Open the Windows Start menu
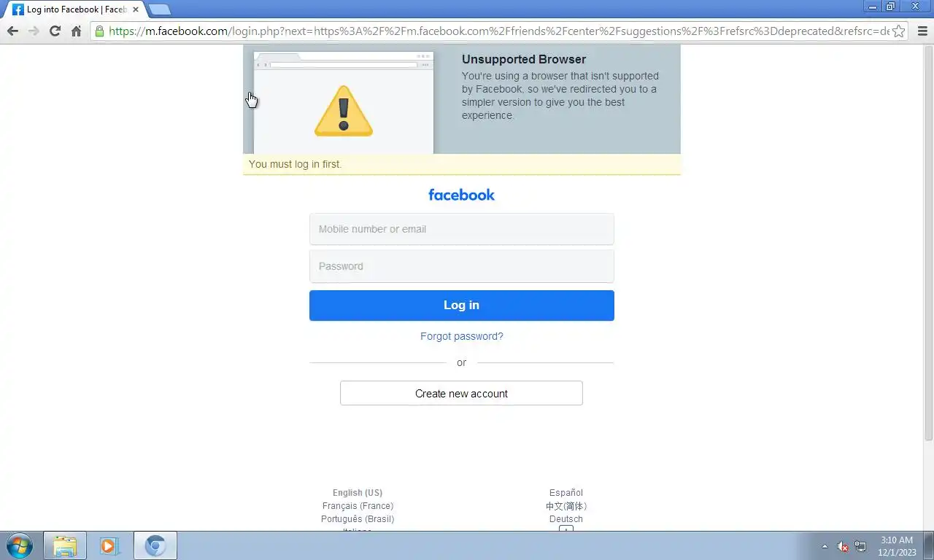Screen dimensions: 934x560 coord(19,545)
